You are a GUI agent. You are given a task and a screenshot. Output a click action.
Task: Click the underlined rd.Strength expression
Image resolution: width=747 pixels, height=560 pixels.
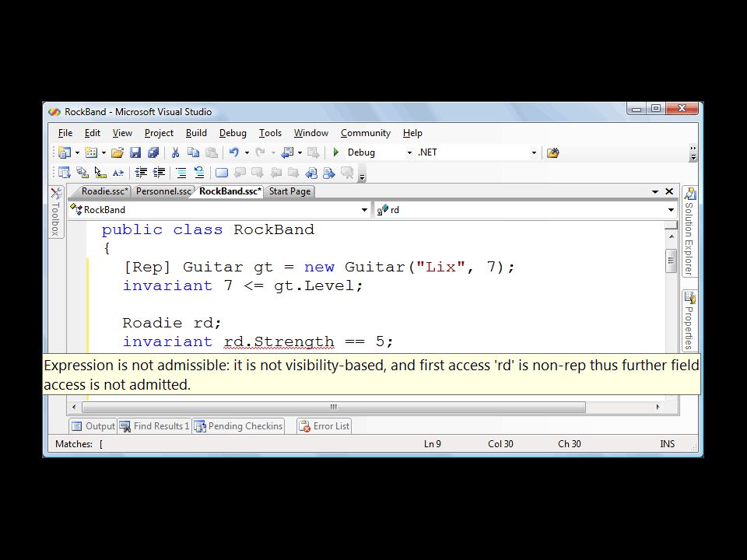[279, 342]
